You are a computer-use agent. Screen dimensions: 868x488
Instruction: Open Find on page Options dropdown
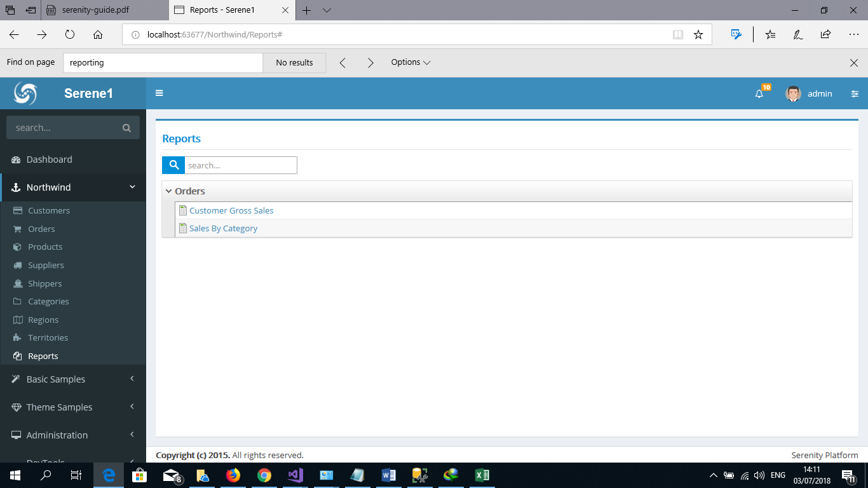[x=410, y=62]
